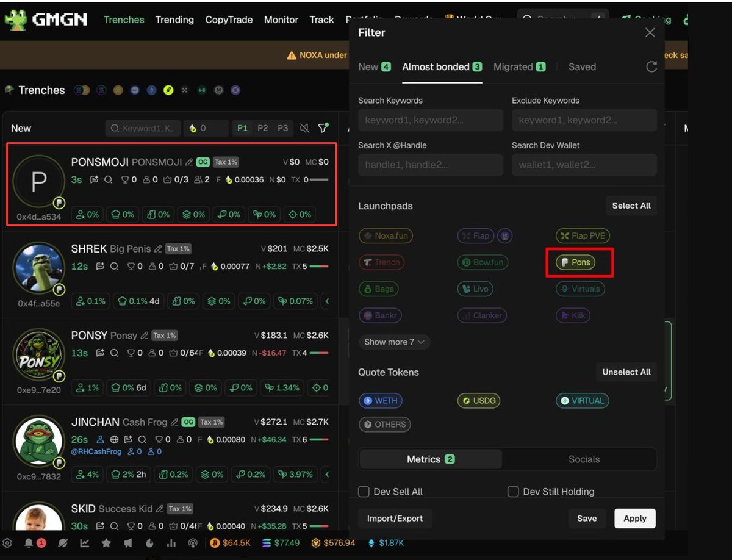Toggle the Clanker launchpad chip
The image size is (732, 560).
pos(482,315)
